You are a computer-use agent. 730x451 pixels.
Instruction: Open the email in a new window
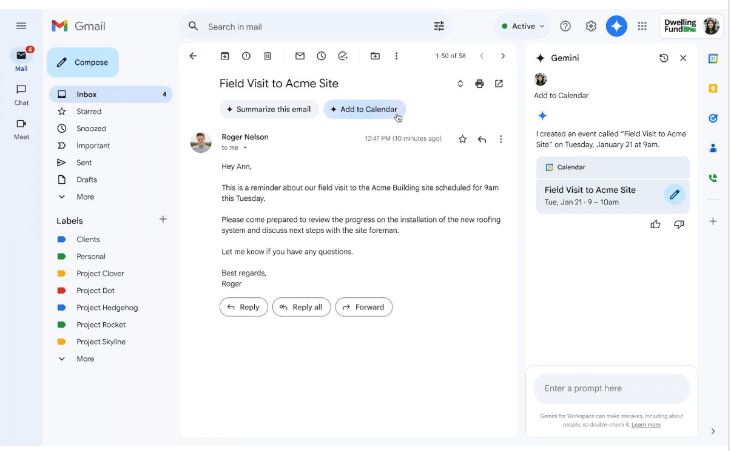[499, 83]
